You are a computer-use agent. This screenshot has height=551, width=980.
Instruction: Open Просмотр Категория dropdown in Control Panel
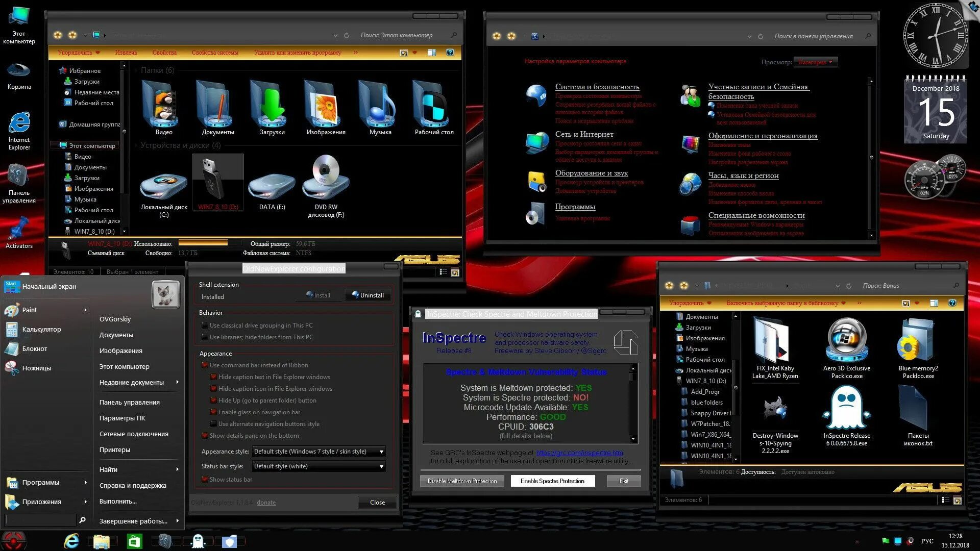pyautogui.click(x=816, y=62)
